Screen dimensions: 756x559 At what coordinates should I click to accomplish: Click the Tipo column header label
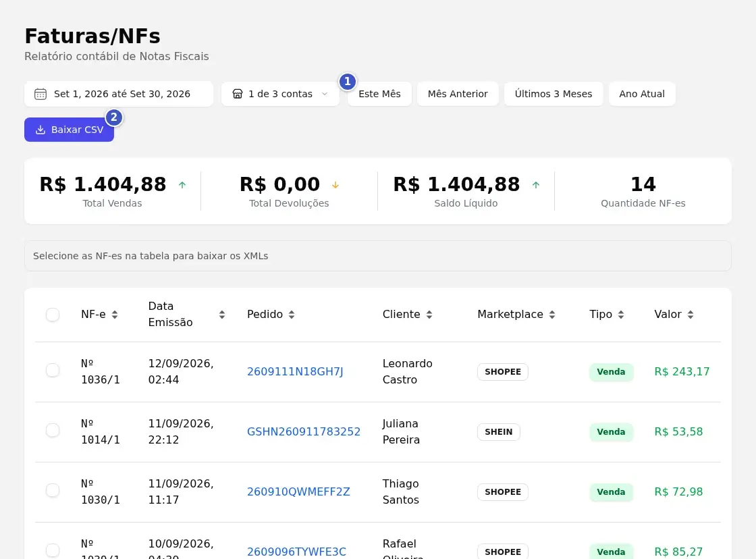601,315
